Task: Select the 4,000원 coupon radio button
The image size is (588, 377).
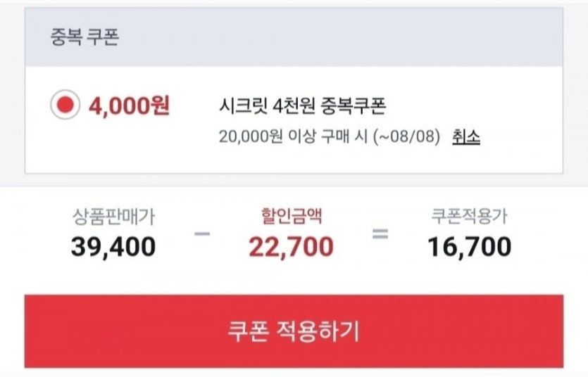Action: 65,106
